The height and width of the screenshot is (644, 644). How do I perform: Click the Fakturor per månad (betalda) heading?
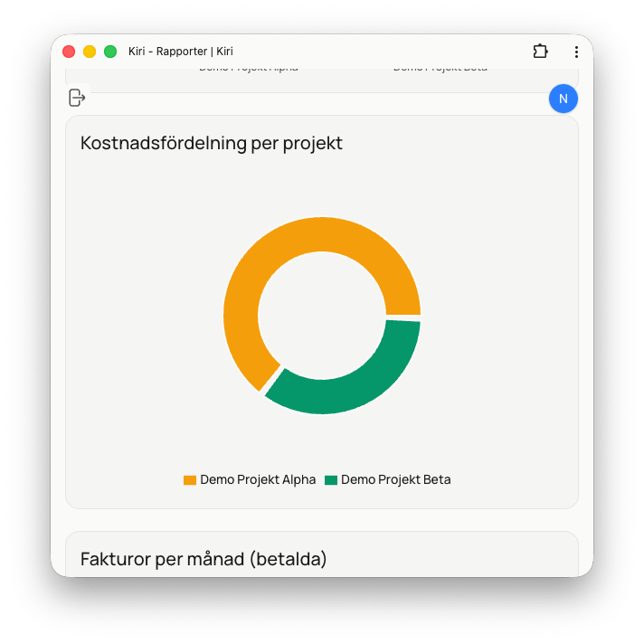coord(204,559)
